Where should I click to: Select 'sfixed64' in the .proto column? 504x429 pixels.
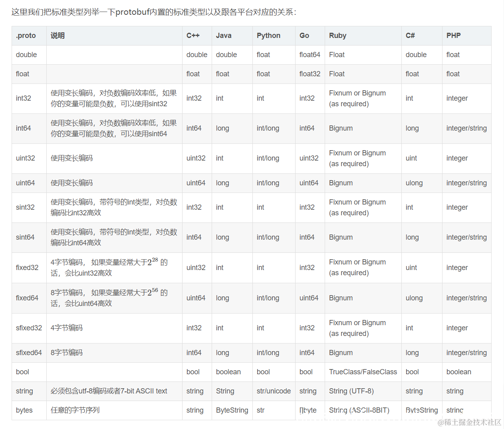pyautogui.click(x=29, y=353)
